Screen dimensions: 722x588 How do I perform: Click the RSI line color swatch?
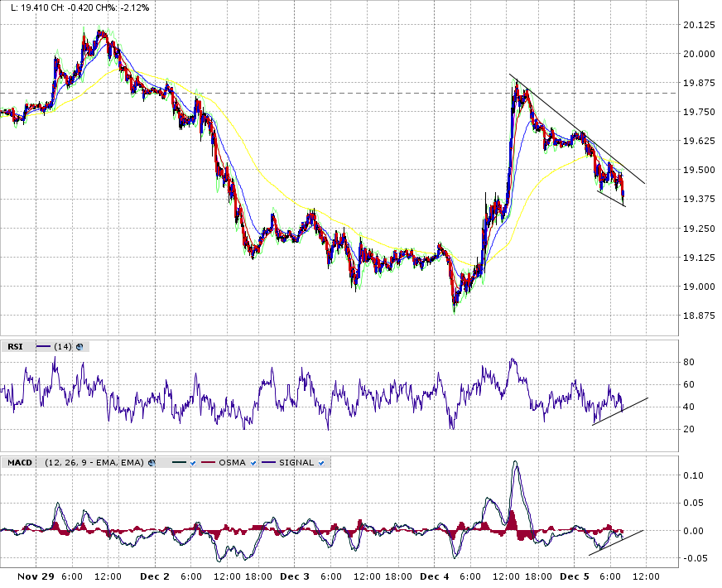point(43,347)
